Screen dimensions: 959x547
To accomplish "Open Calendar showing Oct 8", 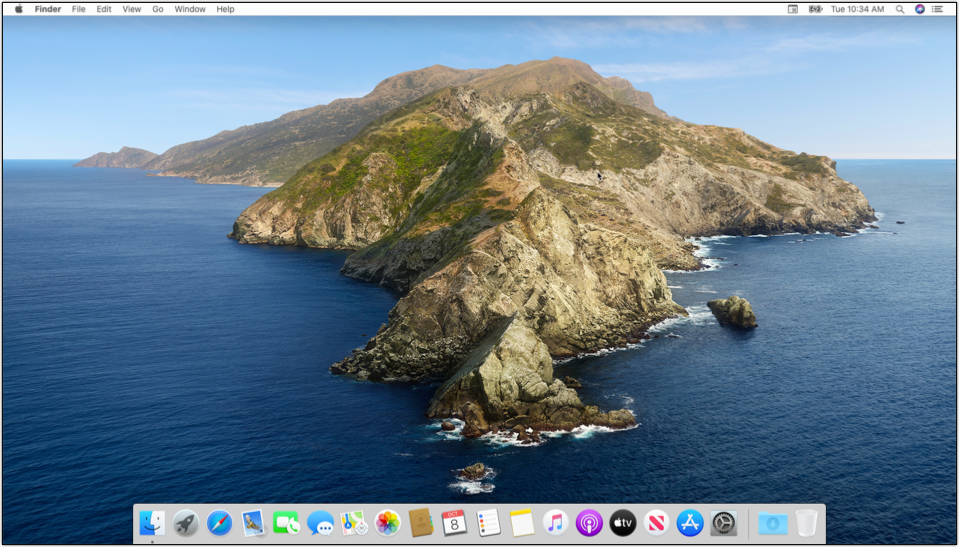I will tap(454, 523).
